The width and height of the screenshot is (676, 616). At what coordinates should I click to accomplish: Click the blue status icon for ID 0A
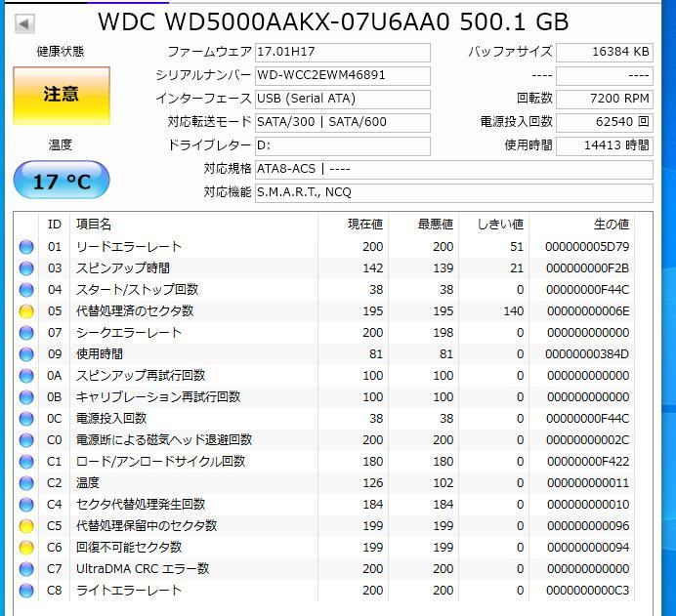tap(26, 376)
